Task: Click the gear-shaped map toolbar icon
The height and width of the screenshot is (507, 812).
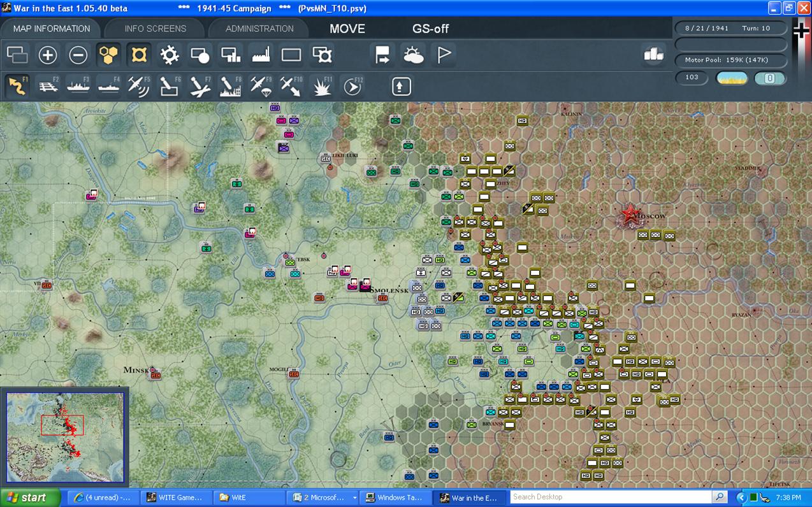Action: tap(170, 55)
